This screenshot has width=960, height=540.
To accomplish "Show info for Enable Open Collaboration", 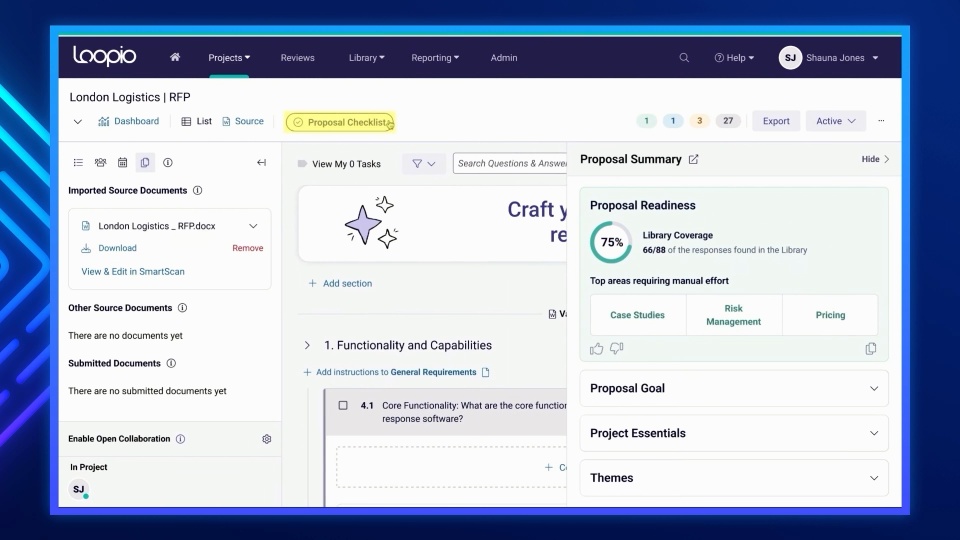I will [x=181, y=439].
